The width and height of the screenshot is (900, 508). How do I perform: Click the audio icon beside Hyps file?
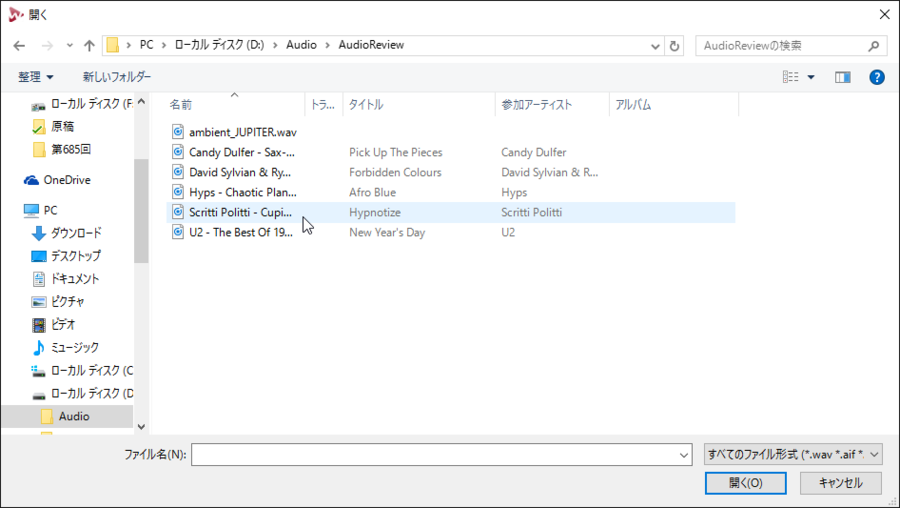[178, 192]
